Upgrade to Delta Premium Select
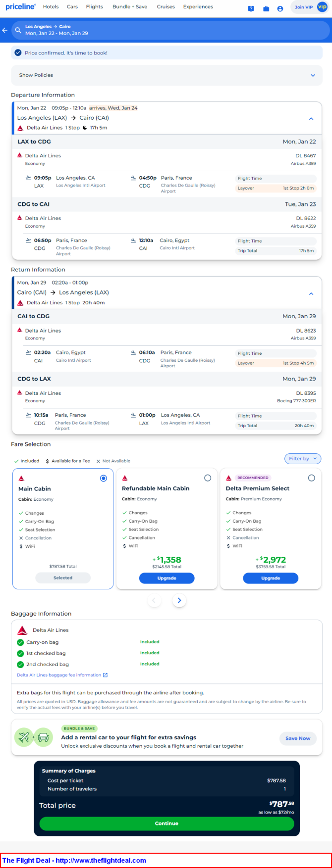 point(271,578)
